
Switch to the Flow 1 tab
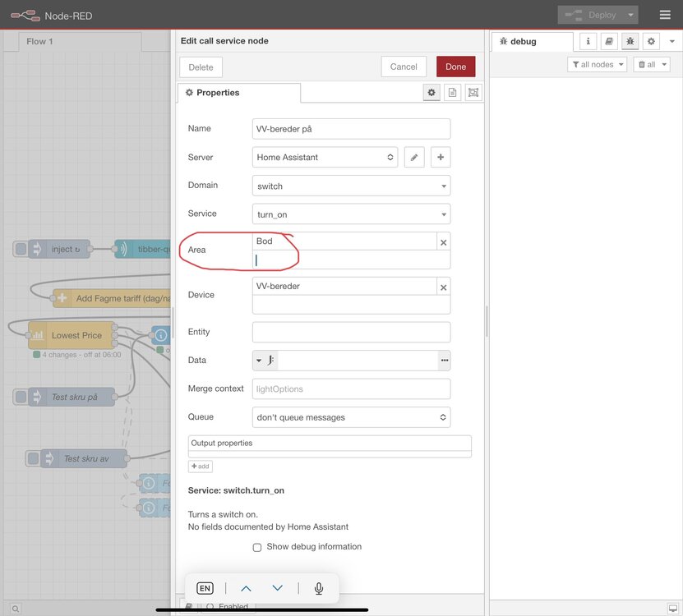(39, 41)
